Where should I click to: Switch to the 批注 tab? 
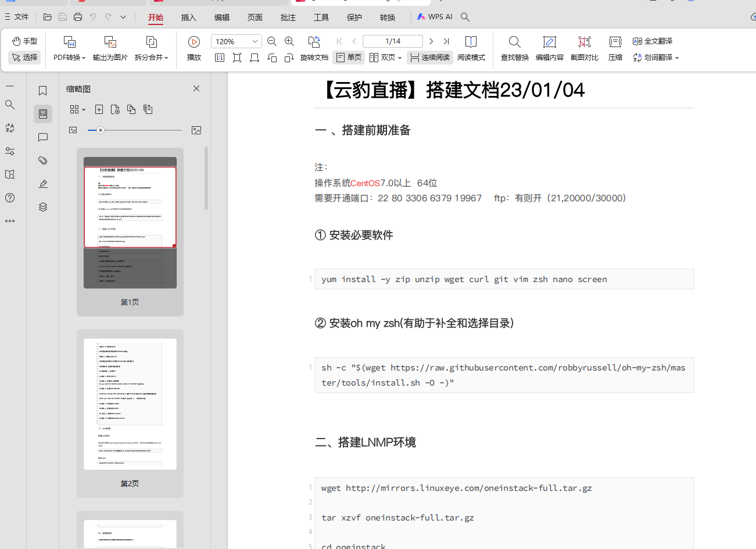pos(288,17)
